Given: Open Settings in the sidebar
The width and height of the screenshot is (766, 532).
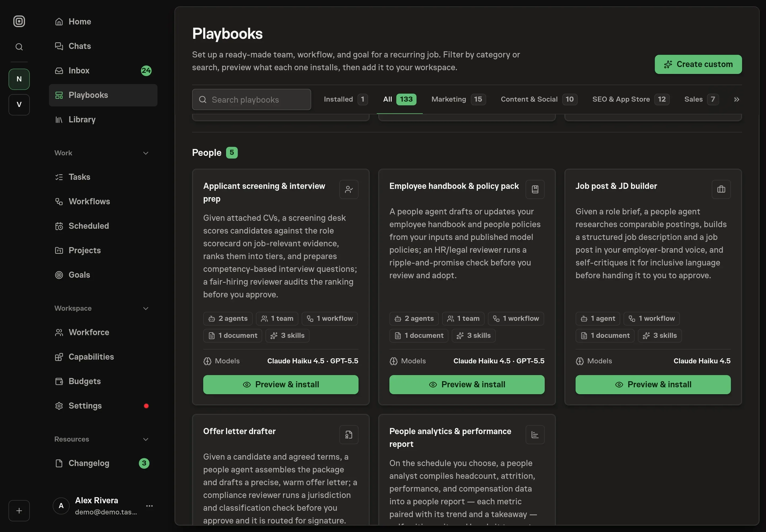Looking at the screenshot, I should [x=103, y=406].
